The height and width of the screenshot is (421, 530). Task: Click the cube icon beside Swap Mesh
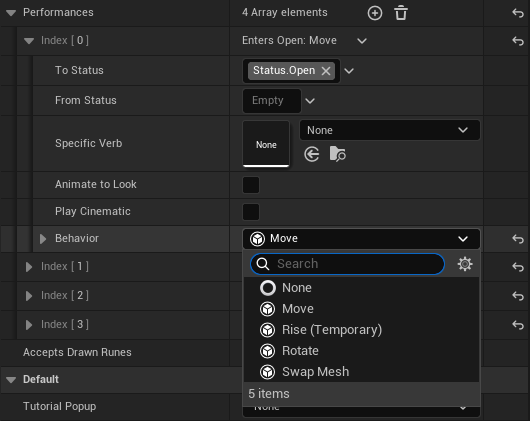[x=267, y=372]
